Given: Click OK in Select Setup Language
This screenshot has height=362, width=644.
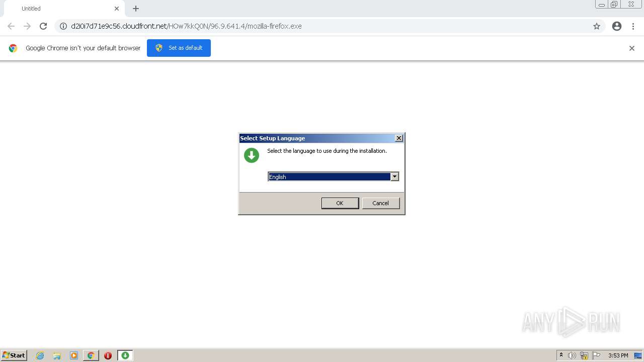Looking at the screenshot, I should click(340, 203).
